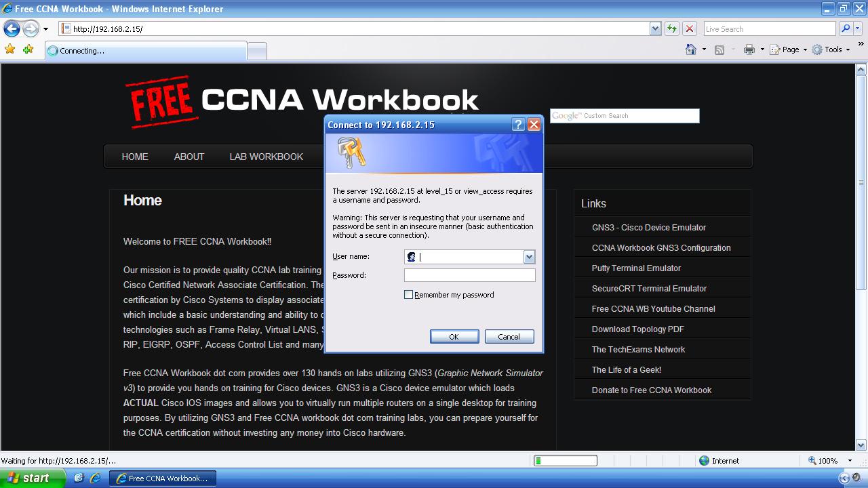Open the Download Topology PDF link

pyautogui.click(x=637, y=329)
